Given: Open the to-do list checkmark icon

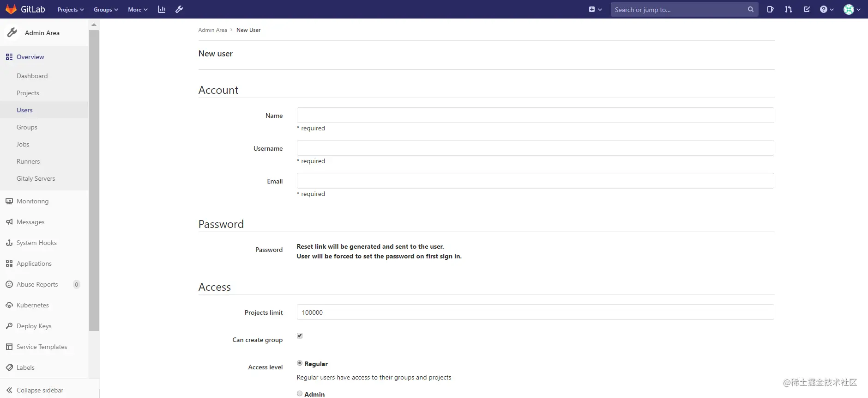Looking at the screenshot, I should (x=807, y=9).
